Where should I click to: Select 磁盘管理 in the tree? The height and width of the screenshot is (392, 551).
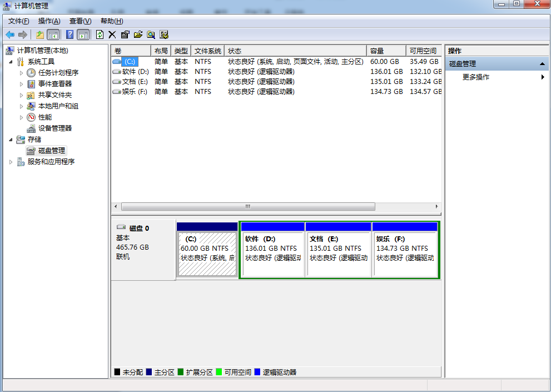click(52, 151)
